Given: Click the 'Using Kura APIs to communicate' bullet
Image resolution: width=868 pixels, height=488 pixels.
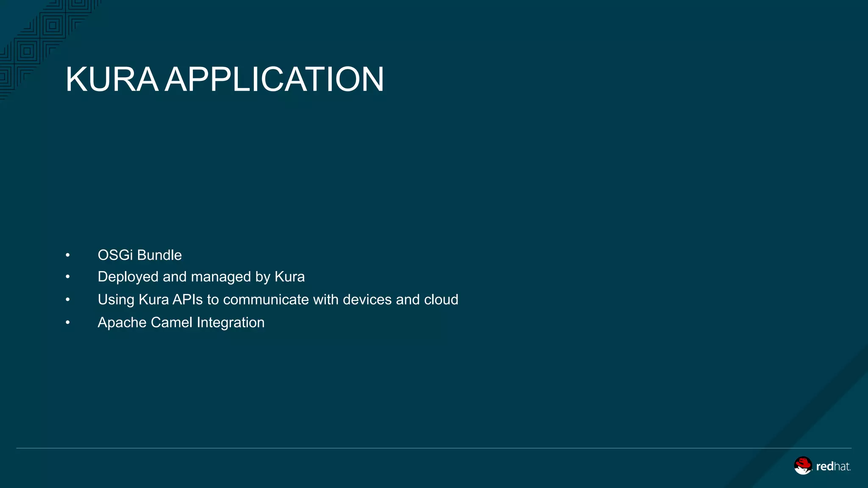Looking at the screenshot, I should [x=278, y=299].
